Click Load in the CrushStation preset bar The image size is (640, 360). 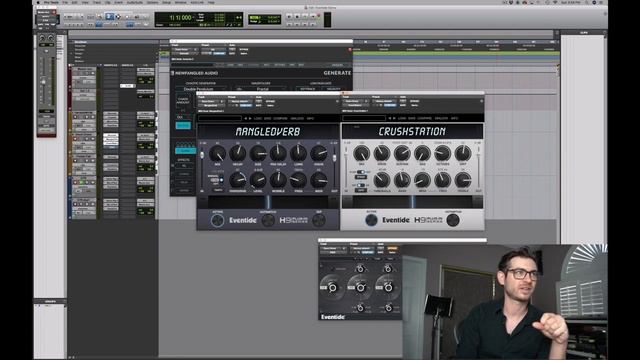point(402,118)
